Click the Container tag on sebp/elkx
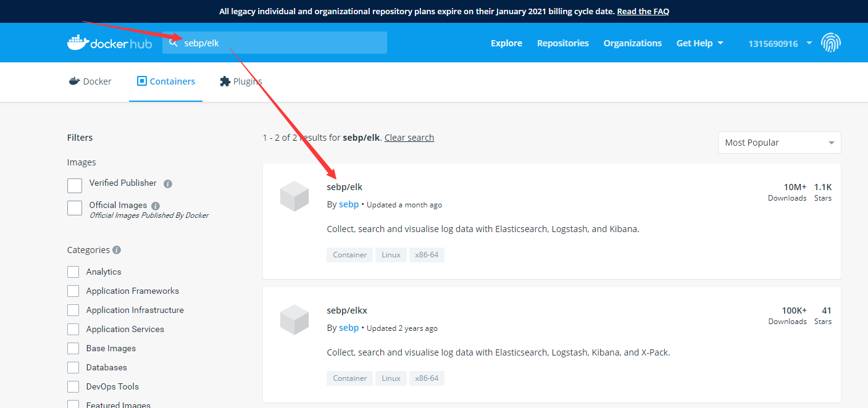This screenshot has height=408, width=868. [350, 378]
